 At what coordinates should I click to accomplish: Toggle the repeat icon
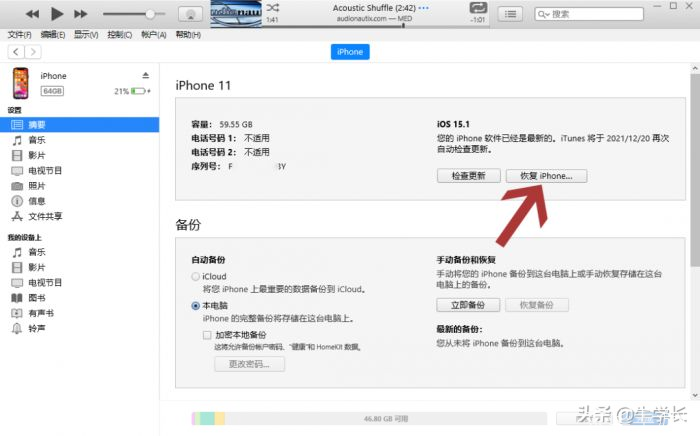point(478,8)
